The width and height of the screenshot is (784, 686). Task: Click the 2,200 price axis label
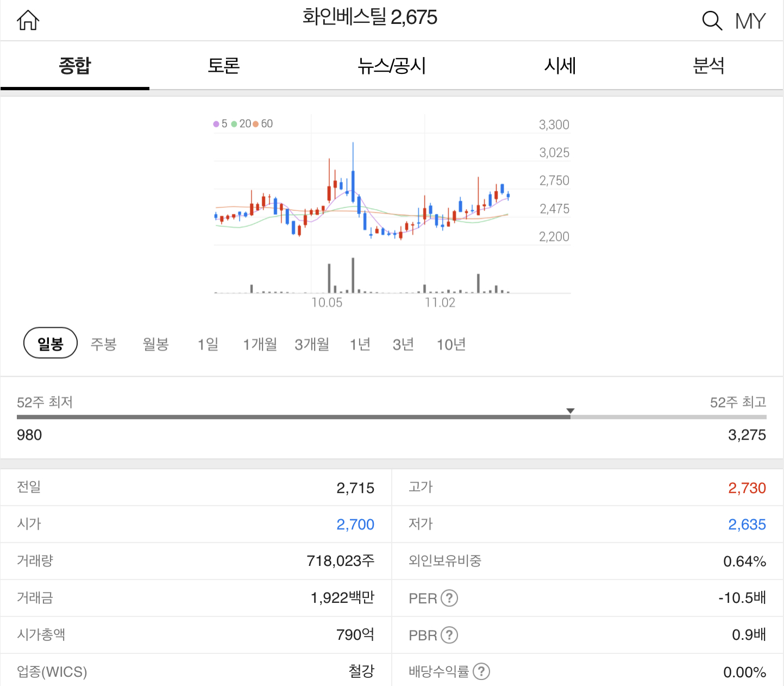(x=554, y=237)
